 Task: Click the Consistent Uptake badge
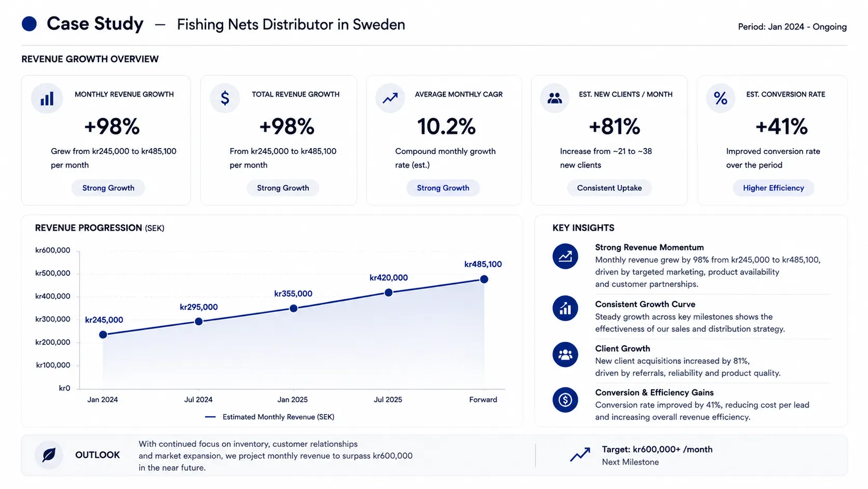tap(609, 188)
